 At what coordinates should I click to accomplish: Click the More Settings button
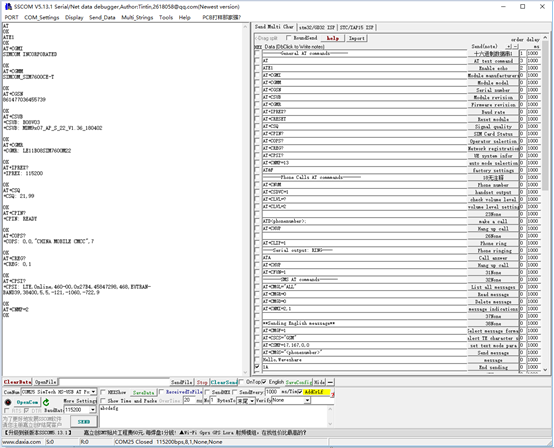(x=80, y=401)
